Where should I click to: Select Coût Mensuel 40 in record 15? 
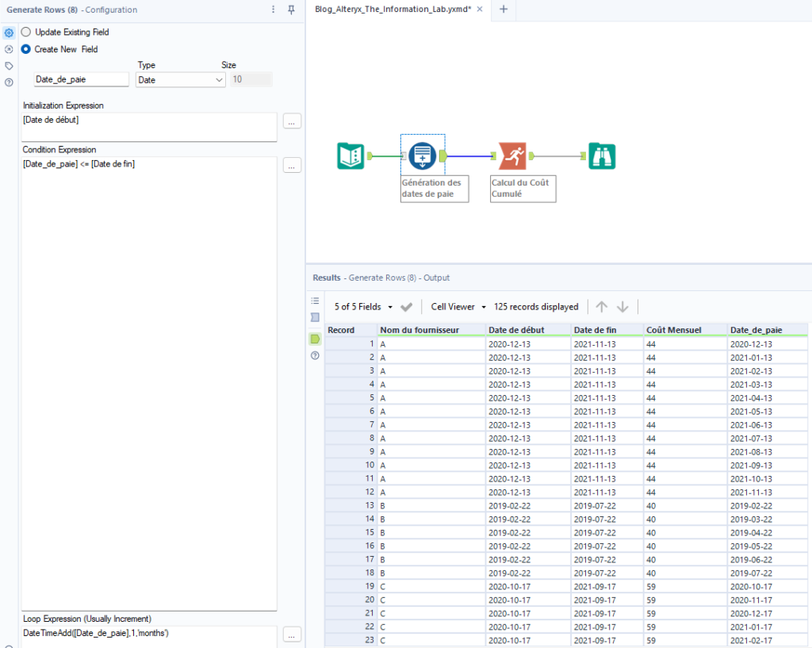(685, 532)
